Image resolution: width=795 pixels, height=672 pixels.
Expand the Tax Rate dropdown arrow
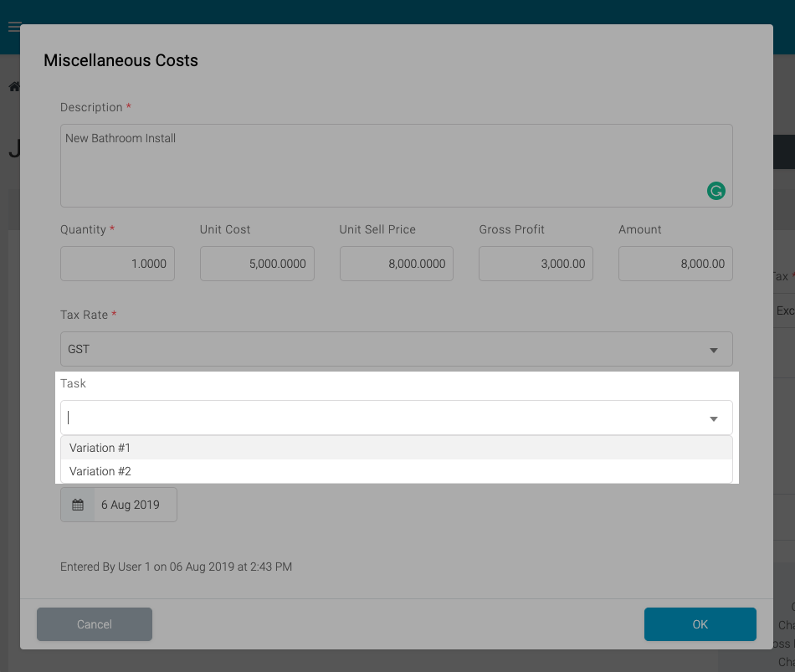713,350
